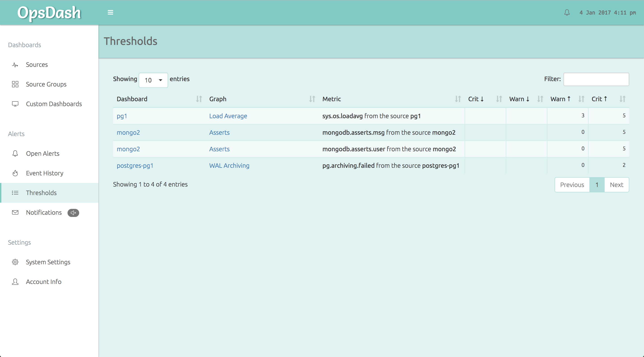Go to Event History
This screenshot has width=644, height=357.
49,173
